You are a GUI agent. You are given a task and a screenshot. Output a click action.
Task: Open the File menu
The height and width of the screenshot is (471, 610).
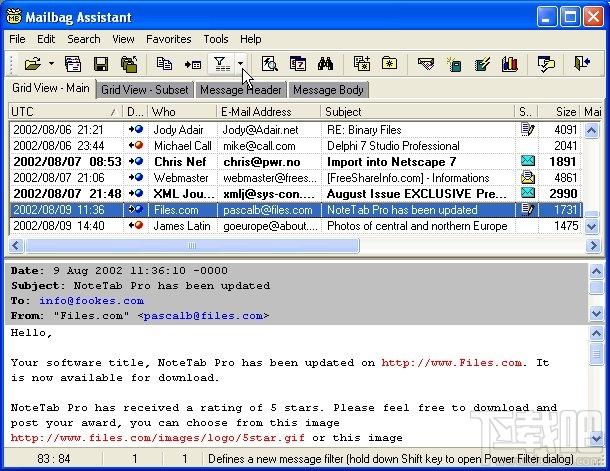(x=17, y=39)
